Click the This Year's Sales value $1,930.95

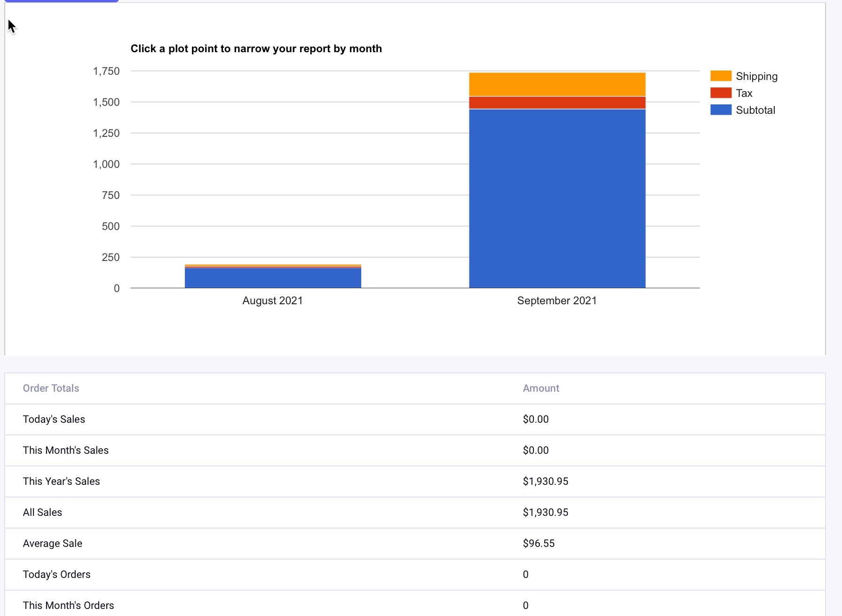[545, 481]
